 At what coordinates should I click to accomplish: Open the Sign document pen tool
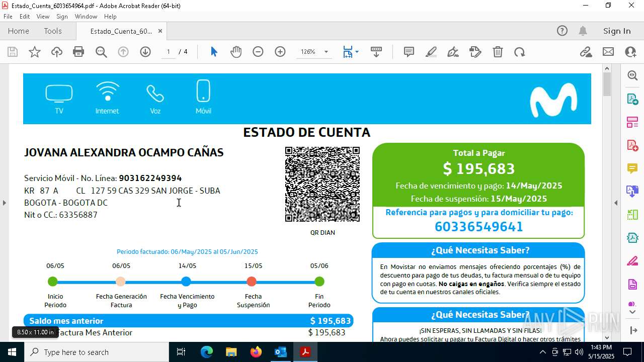pyautogui.click(x=453, y=52)
